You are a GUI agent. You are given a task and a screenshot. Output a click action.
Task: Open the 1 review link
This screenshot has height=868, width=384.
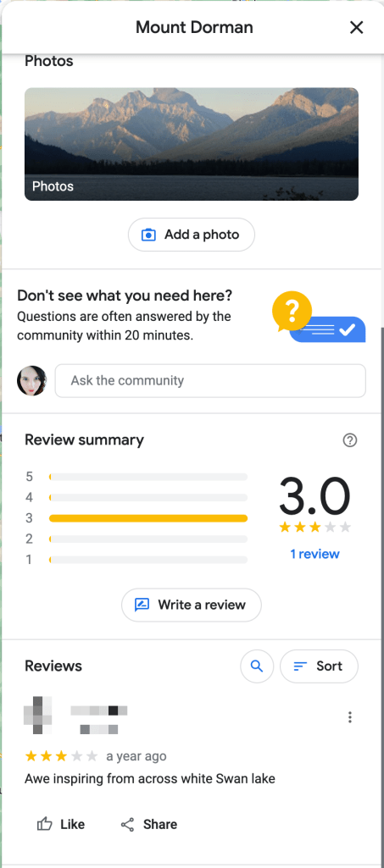(314, 554)
